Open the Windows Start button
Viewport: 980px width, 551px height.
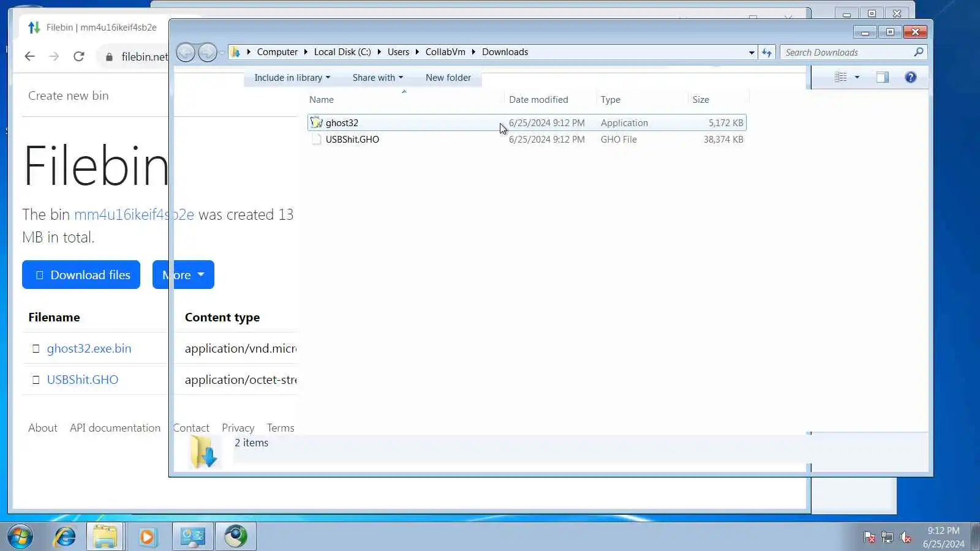pos(20,537)
